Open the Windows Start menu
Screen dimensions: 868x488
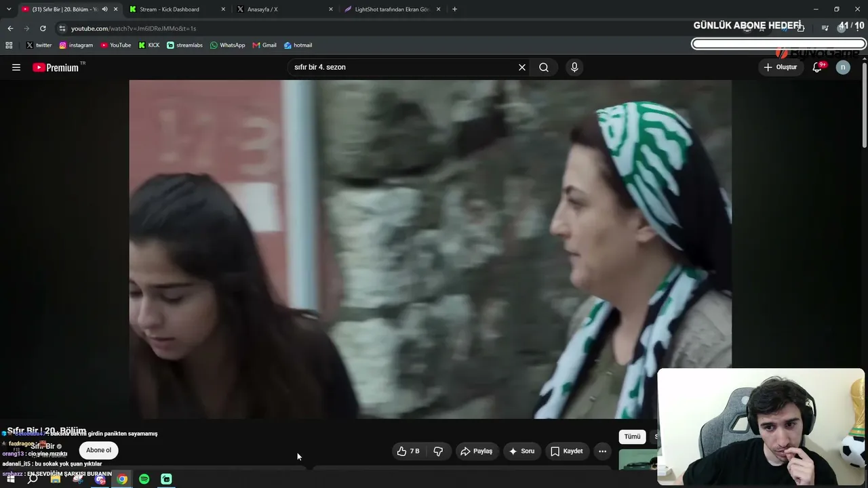pos(11,479)
